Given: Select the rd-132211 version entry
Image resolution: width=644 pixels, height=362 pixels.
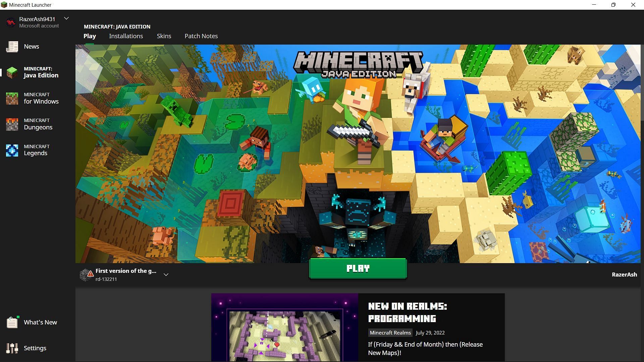Looking at the screenshot, I should tap(126, 274).
